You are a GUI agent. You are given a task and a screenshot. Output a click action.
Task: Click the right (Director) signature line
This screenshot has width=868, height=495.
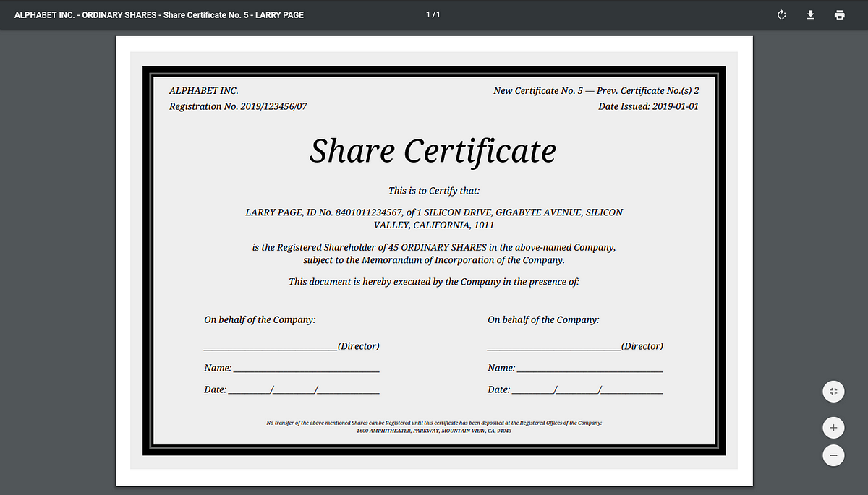pyautogui.click(x=575, y=346)
